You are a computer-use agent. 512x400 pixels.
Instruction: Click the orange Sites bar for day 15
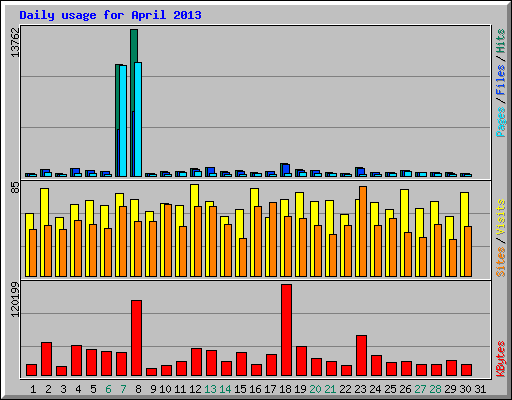pyautogui.click(x=243, y=258)
